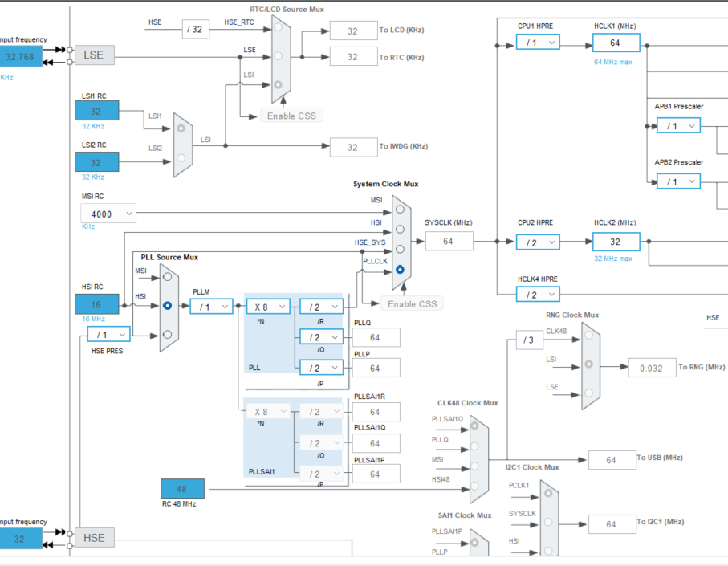Select HSI48 in CLK48 Clock Mux

click(x=474, y=487)
